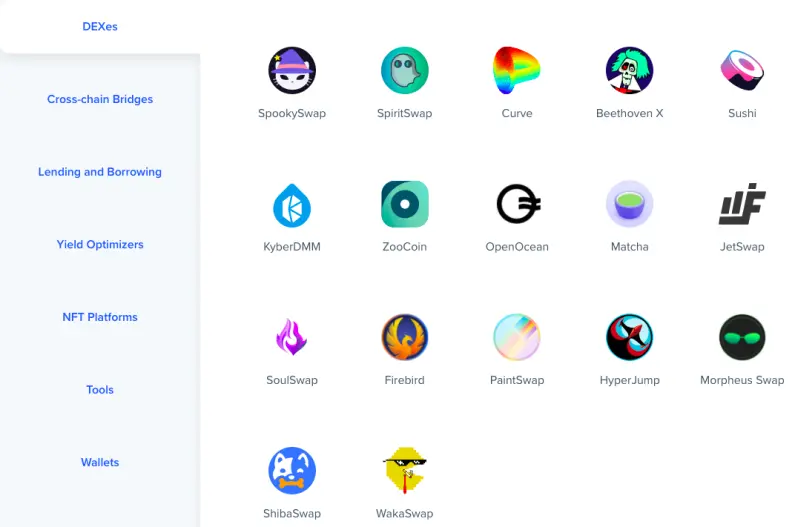
Task: Click the OpenOcean name label
Action: pos(517,247)
